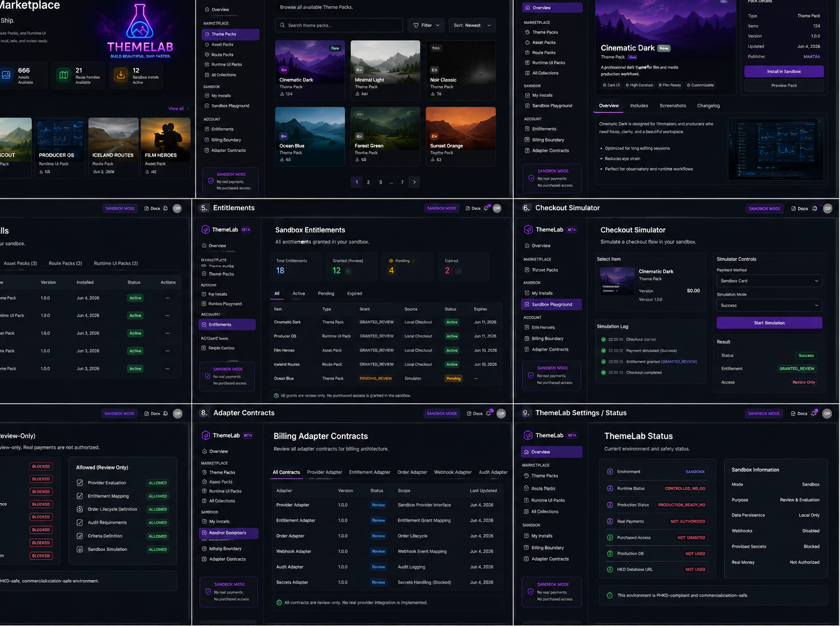Go to next page with the pagination arrow
This screenshot has width=840, height=626.
pos(414,182)
